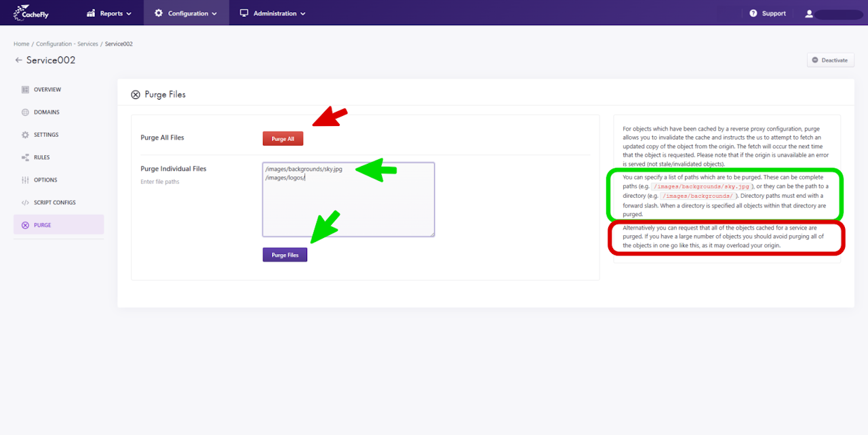Click the Rules sidebar icon
Screen dimensions: 868x435
coord(25,157)
